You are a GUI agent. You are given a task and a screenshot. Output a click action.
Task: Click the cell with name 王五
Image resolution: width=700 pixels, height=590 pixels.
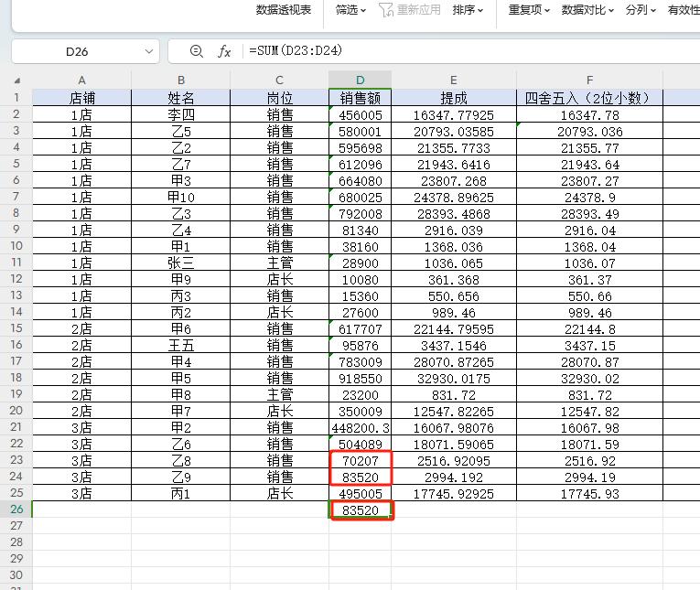pos(181,346)
